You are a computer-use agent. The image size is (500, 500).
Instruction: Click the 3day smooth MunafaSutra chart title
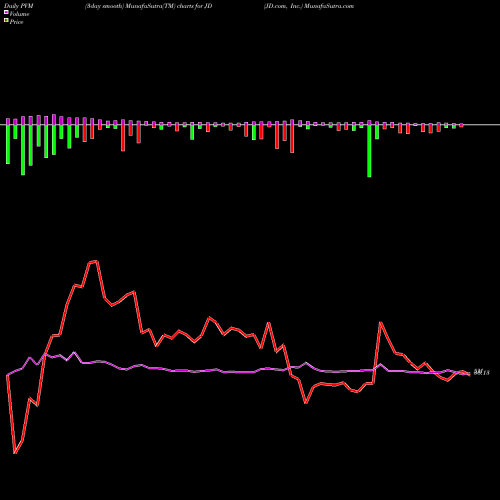[x=148, y=6]
